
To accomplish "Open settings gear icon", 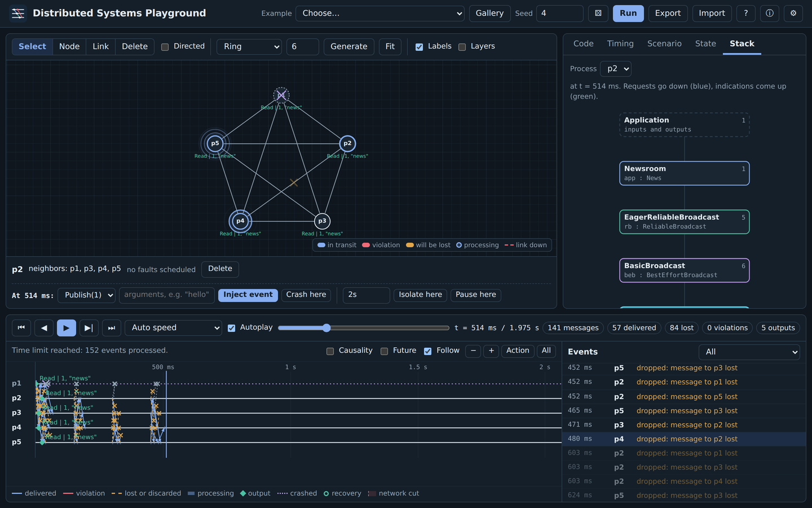I will (793, 13).
